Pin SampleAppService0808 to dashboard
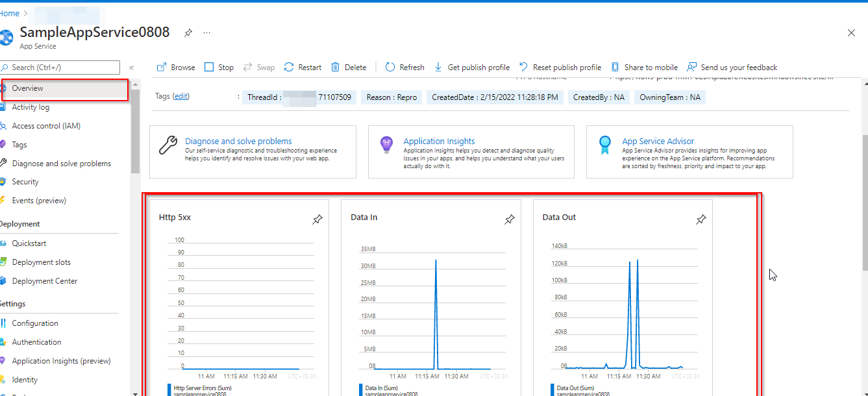The height and width of the screenshot is (396, 868). 188,32
